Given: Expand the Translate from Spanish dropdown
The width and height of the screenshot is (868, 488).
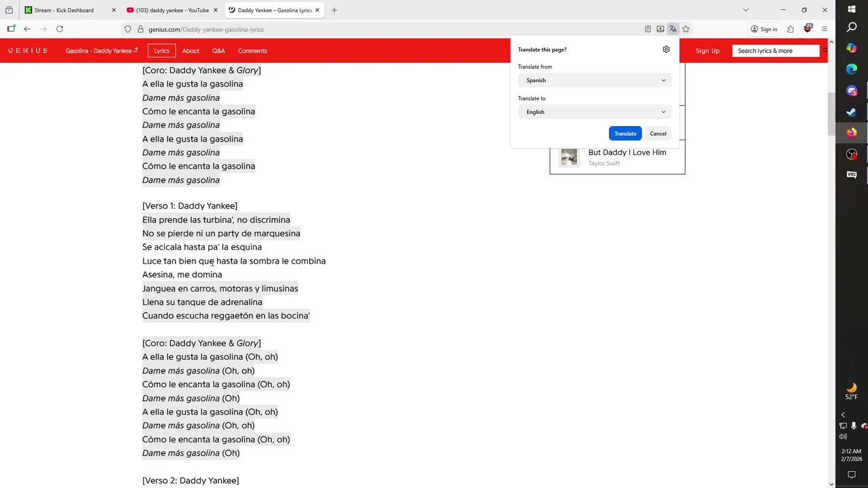Looking at the screenshot, I should (x=595, y=80).
